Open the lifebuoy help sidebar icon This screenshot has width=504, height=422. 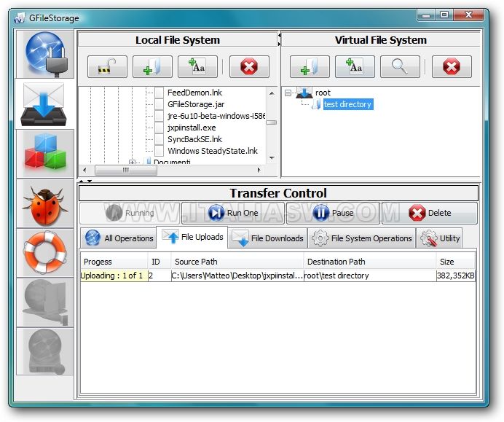click(45, 253)
